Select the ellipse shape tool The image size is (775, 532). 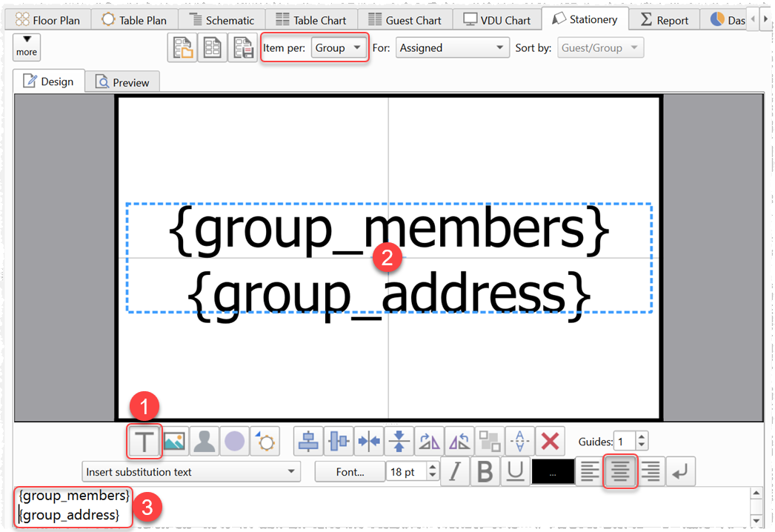coord(233,440)
